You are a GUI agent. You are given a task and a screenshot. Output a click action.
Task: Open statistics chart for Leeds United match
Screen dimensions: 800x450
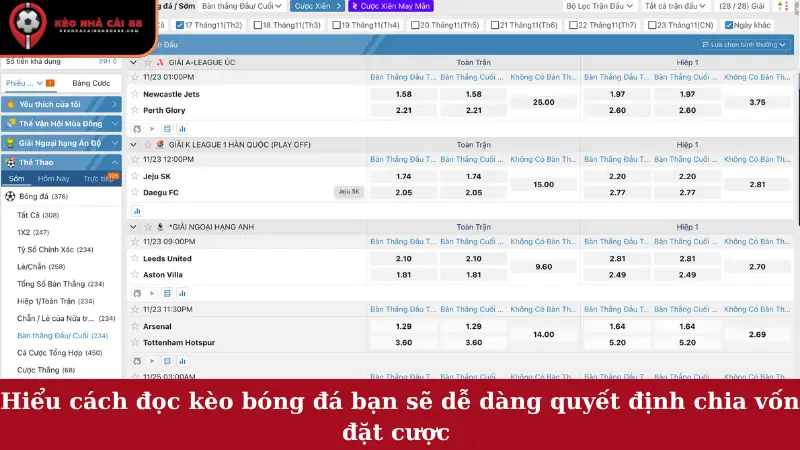tap(182, 293)
